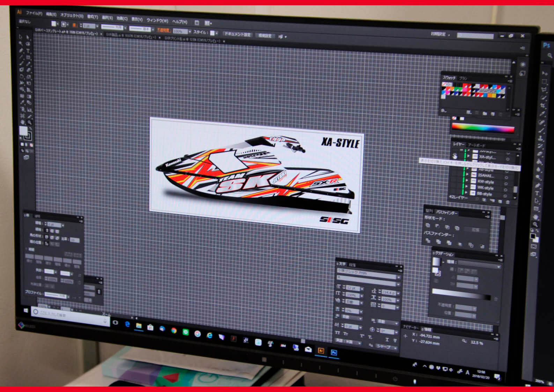Open the ウィンドウ(W) menu
Screen dimensions: 554x392
tap(157, 21)
